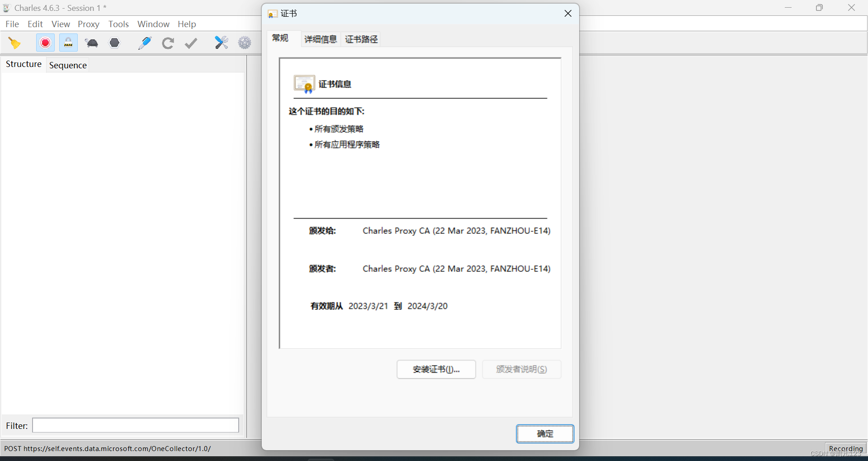Viewport: 868px width, 461px height.
Task: Click the 安装证书 button
Action: tap(436, 369)
